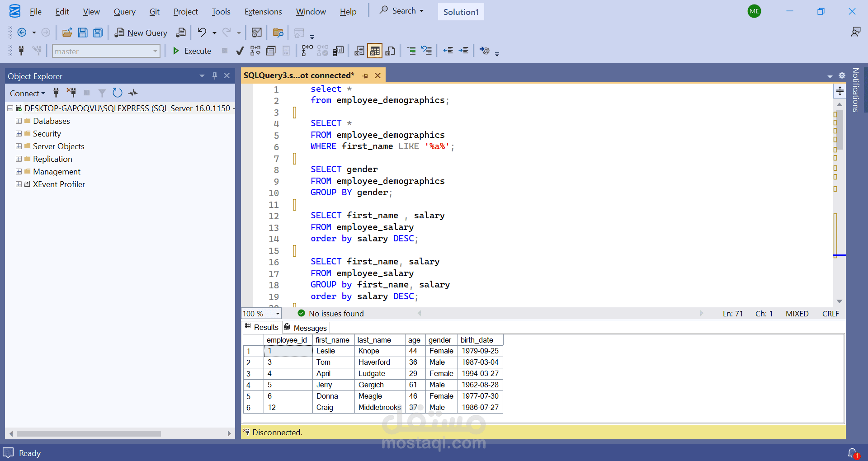Click the feedback icon at top right
868x461 pixels.
tap(855, 32)
